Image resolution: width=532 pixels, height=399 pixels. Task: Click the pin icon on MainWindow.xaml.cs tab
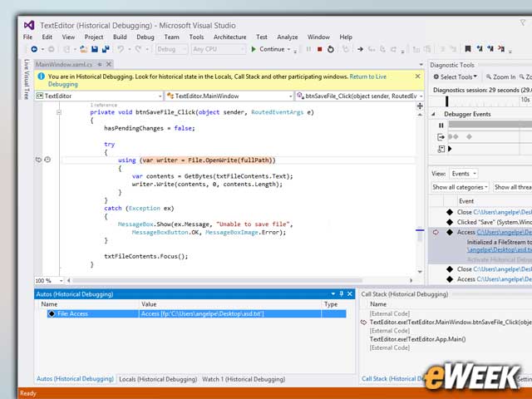click(100, 64)
